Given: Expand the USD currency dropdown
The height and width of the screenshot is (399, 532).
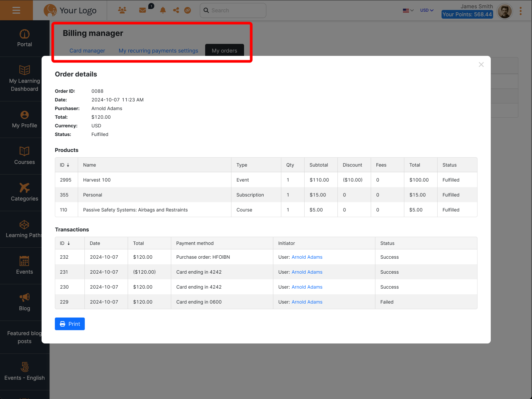Looking at the screenshot, I should (427, 10).
